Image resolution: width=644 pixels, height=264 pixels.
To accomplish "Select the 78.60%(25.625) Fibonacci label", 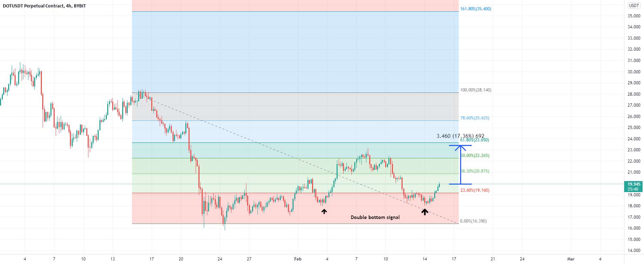I will pyautogui.click(x=475, y=118).
